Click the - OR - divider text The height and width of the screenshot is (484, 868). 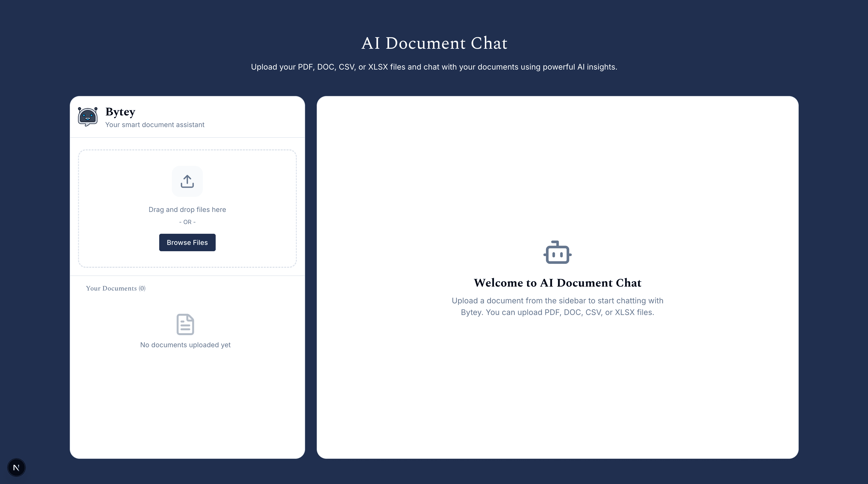click(x=187, y=222)
